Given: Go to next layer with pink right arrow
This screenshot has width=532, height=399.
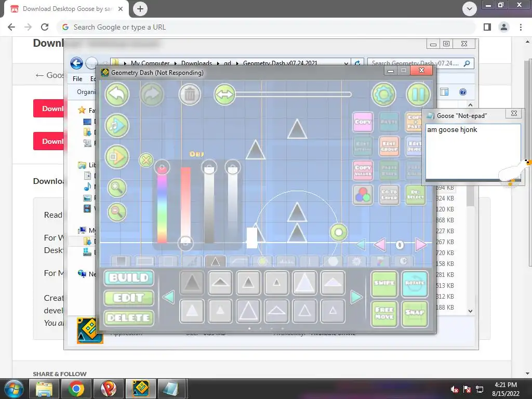Looking at the screenshot, I should click(x=421, y=245).
